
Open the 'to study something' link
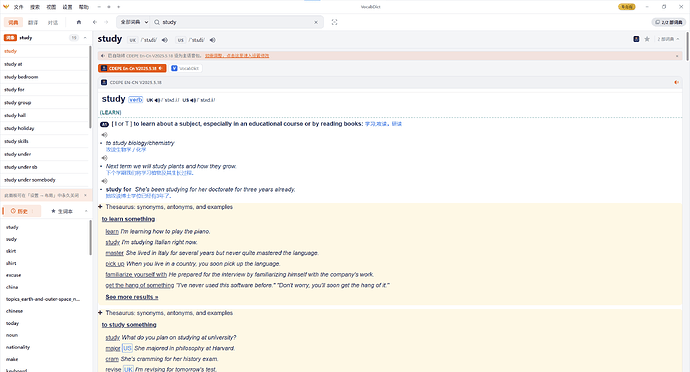129,325
